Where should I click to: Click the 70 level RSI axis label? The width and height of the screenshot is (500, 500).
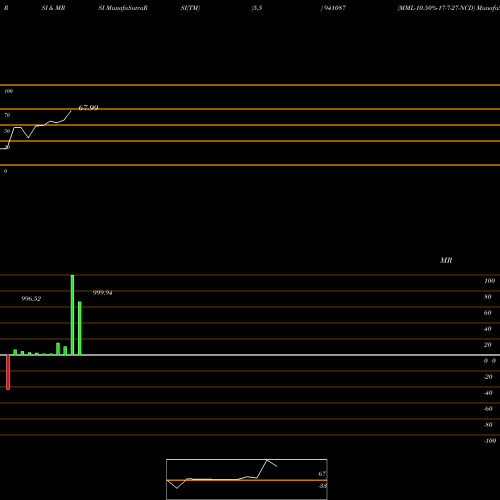point(7,115)
